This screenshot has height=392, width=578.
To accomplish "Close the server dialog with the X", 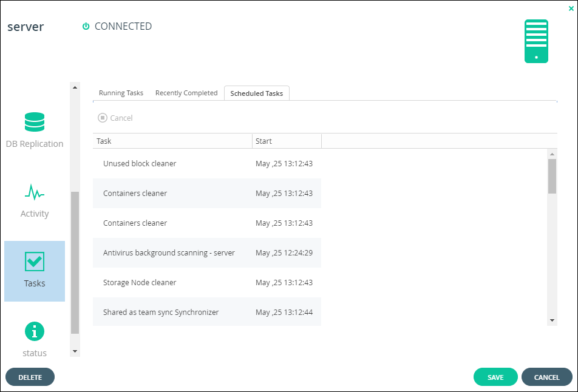I will pos(571,8).
